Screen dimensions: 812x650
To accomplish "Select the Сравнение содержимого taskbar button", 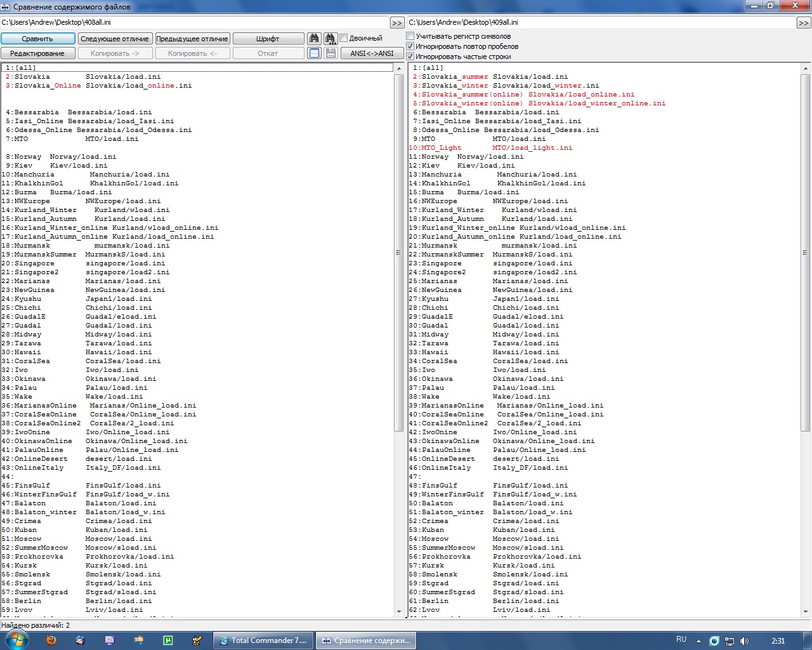I will coord(366,640).
